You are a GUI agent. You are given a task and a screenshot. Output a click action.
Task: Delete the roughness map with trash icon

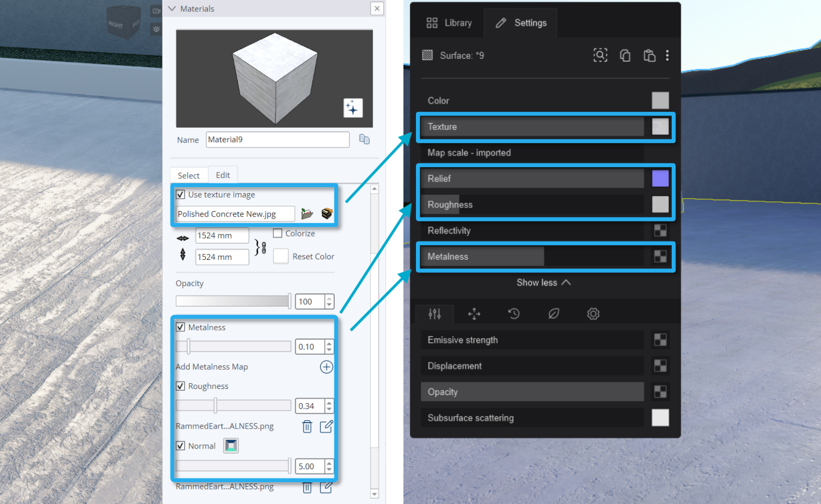307,426
